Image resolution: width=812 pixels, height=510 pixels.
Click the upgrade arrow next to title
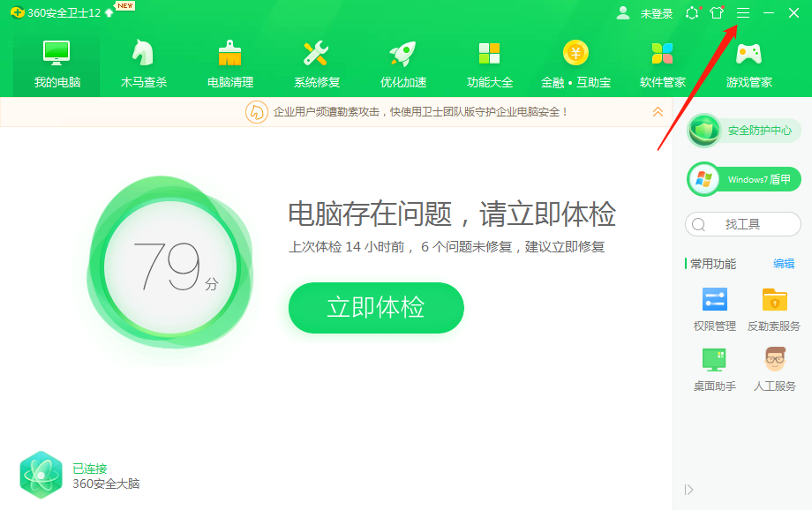[x=109, y=13]
